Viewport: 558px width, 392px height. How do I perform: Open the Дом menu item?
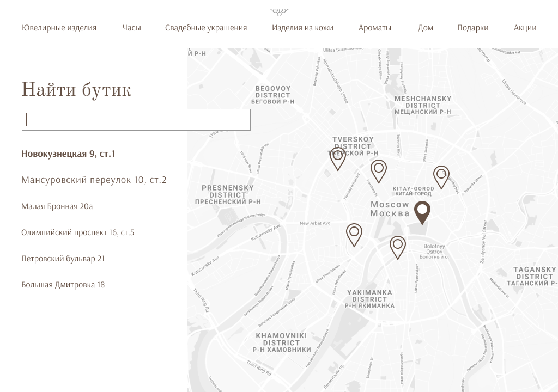[x=425, y=28]
